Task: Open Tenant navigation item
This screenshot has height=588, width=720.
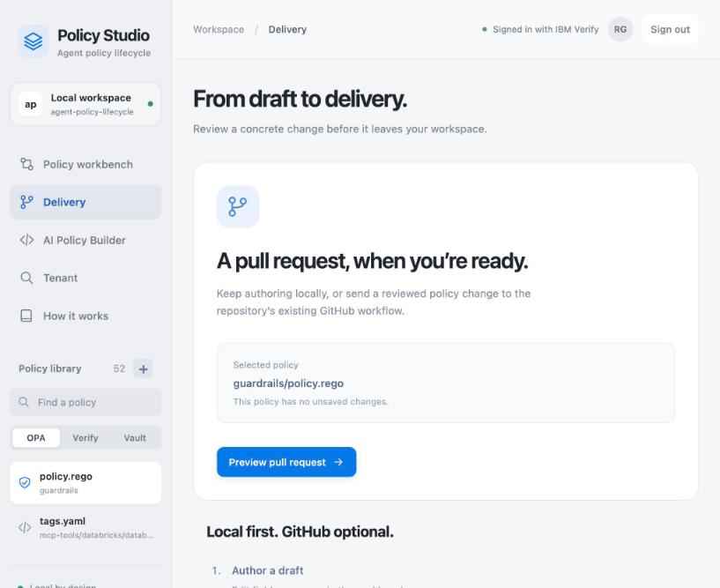Action: click(85, 278)
